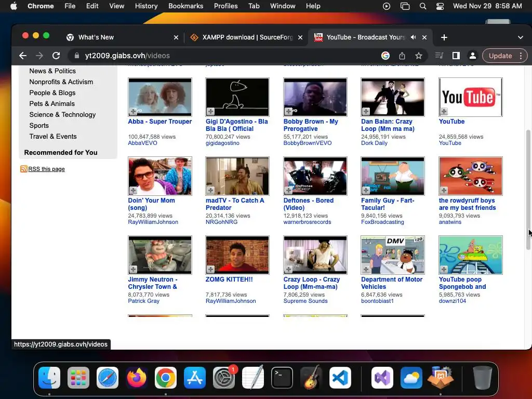Open Deftones - Bored video title
The height and width of the screenshot is (399, 532).
309,204
